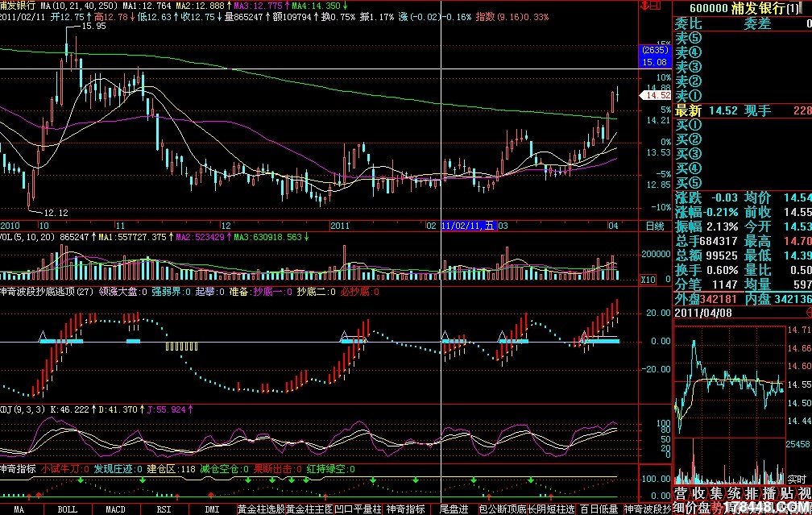Select the 神奇指标 tab
Screen dimensions: 812x515
[405, 510]
